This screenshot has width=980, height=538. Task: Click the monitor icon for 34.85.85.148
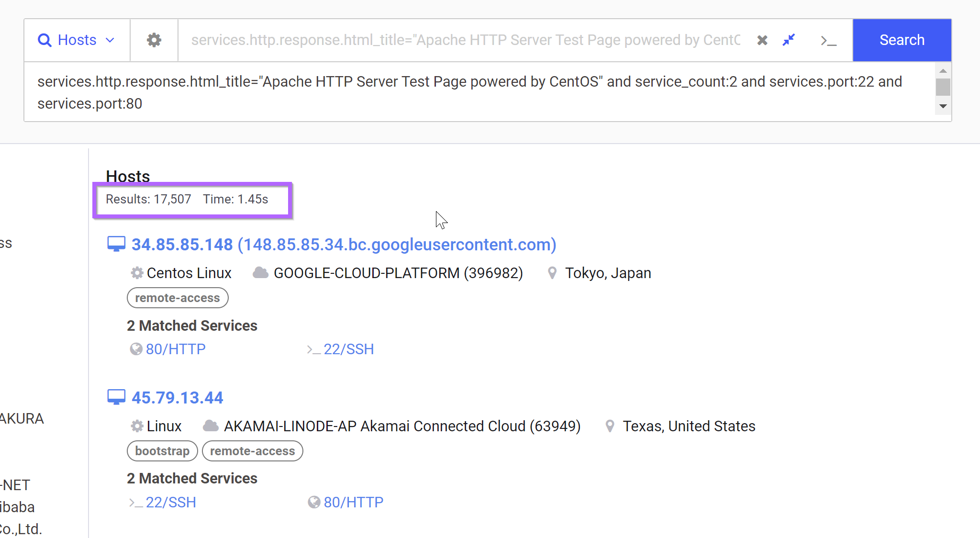pos(117,244)
